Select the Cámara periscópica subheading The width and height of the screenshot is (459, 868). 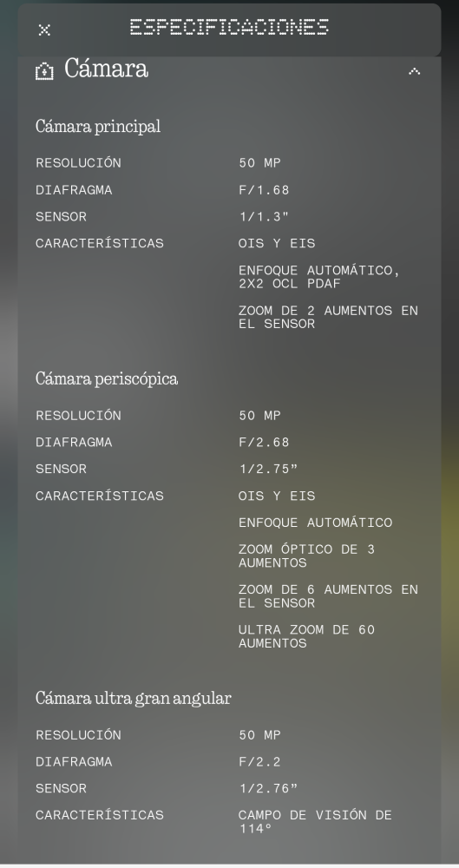pos(107,378)
